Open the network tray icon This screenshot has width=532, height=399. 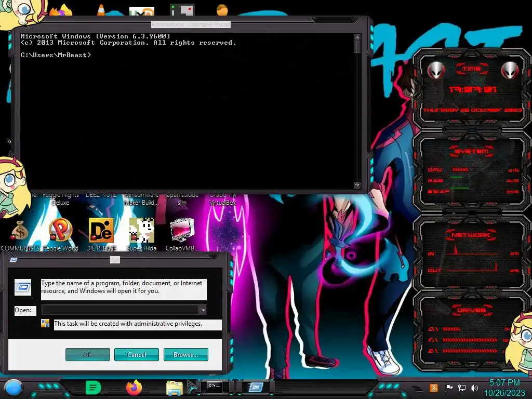click(x=461, y=388)
